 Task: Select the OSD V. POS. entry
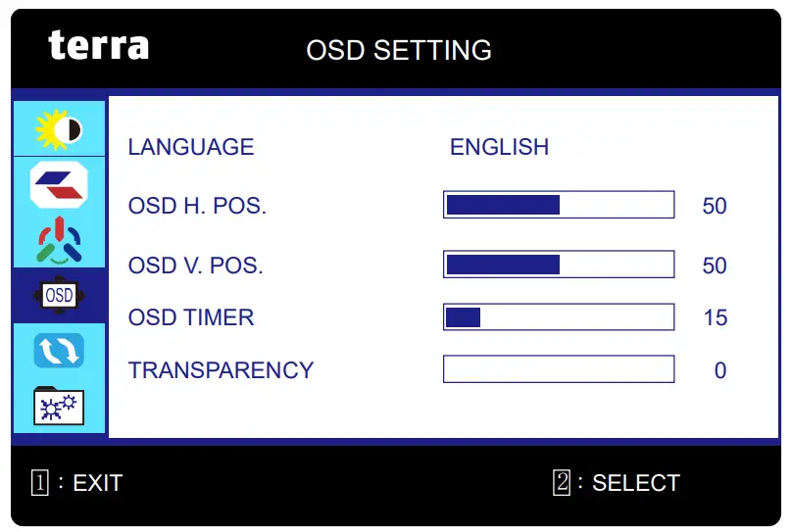[x=196, y=266]
